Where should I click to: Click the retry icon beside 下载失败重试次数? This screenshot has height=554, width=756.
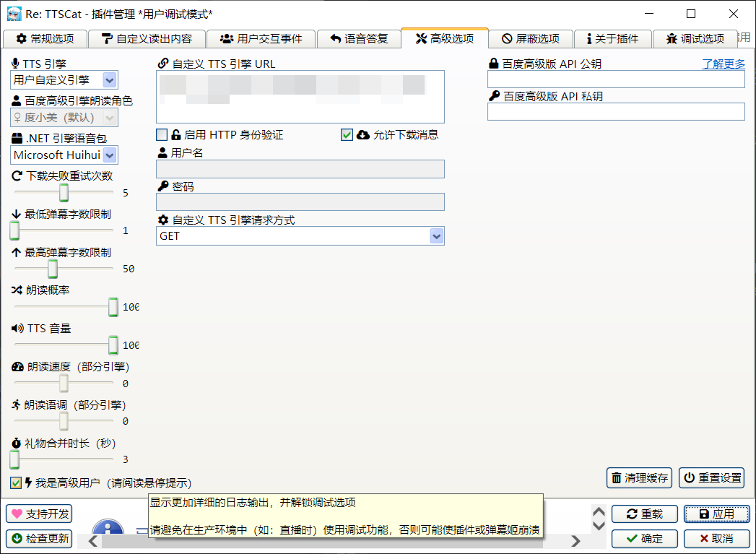point(17,176)
